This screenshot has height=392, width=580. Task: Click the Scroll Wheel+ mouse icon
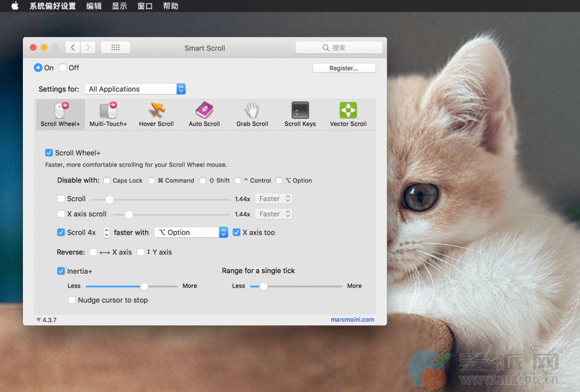pos(60,111)
